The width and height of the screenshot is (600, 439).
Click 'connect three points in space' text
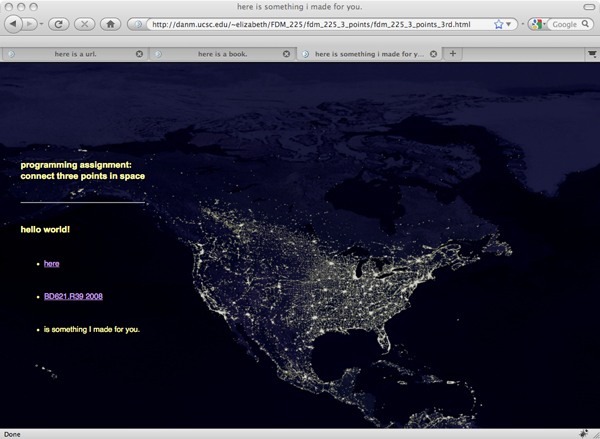[x=83, y=176]
